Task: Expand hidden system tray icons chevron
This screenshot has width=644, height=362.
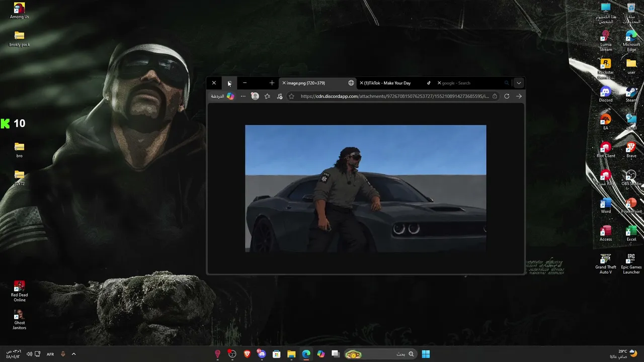Action: 73,354
